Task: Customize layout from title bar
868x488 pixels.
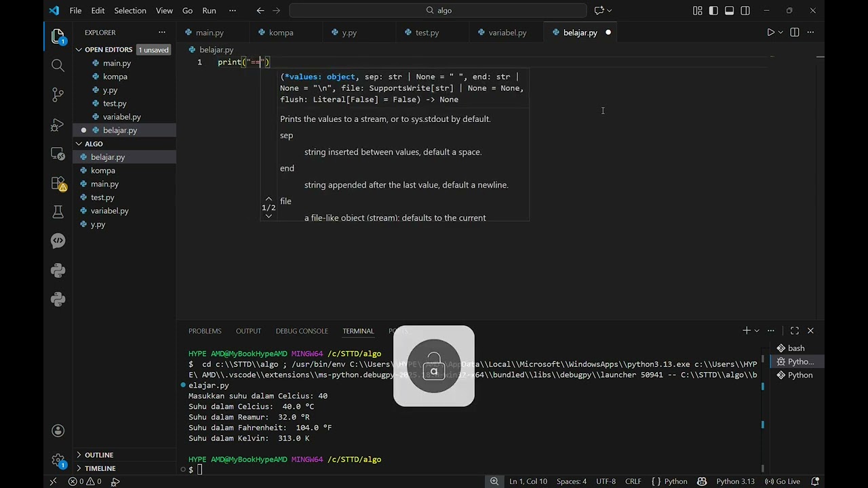Action: [x=698, y=10]
